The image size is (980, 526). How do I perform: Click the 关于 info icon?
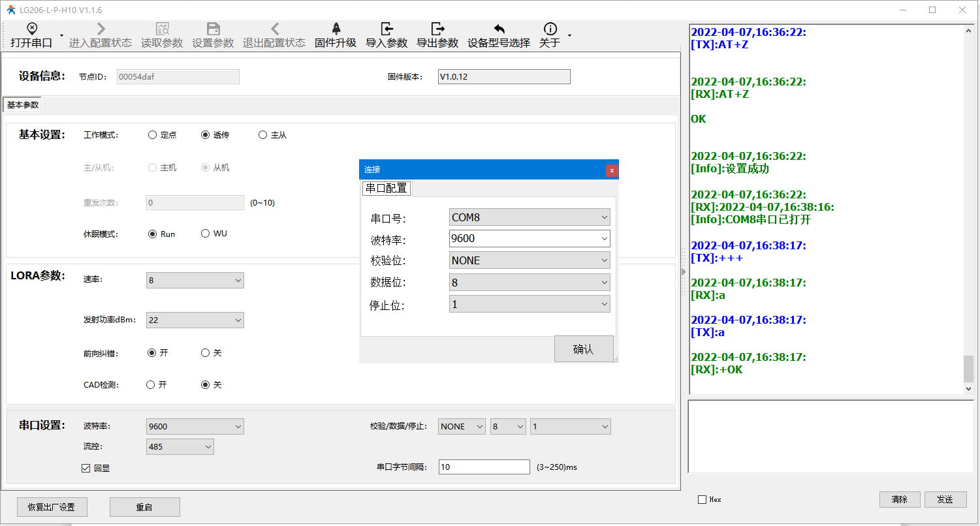tap(550, 29)
